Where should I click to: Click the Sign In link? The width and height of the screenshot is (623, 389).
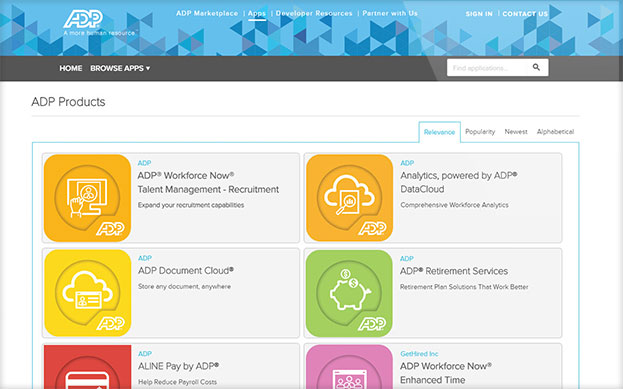coord(479,14)
